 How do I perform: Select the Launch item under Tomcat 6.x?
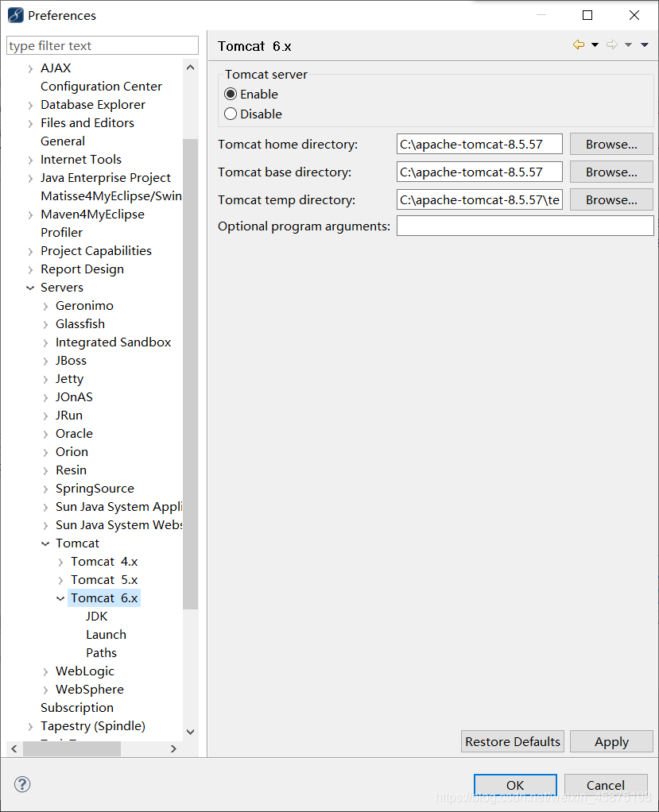click(107, 634)
